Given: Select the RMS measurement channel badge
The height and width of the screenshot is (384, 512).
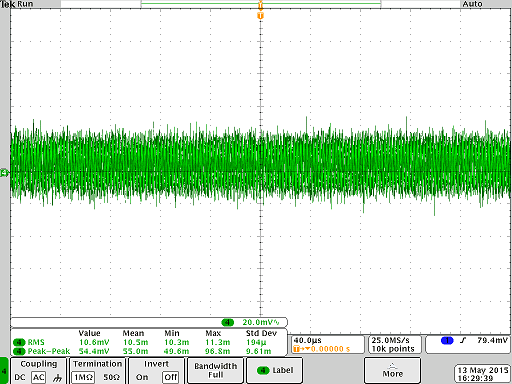Looking at the screenshot, I should (x=19, y=342).
